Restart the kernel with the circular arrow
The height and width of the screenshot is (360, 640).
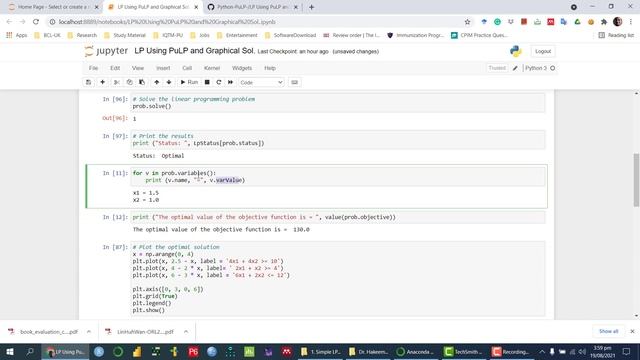(219, 82)
